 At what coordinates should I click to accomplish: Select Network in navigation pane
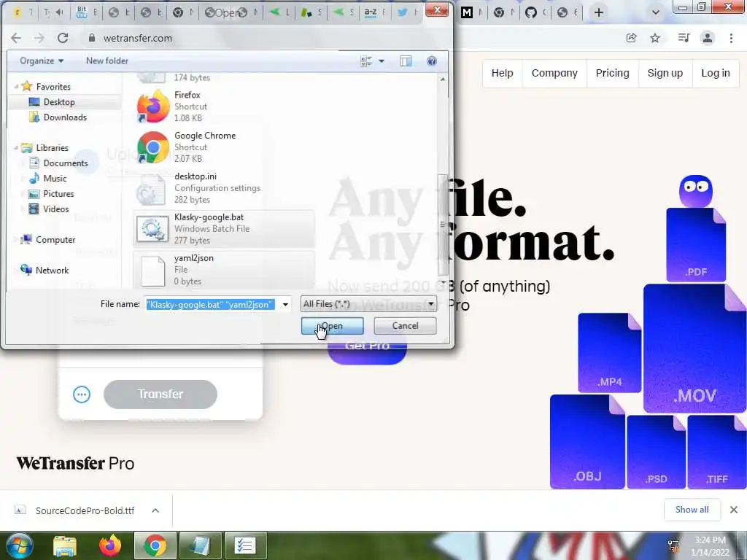[x=52, y=270]
